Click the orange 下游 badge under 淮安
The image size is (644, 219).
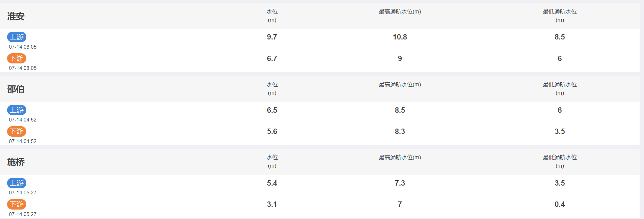click(x=17, y=58)
